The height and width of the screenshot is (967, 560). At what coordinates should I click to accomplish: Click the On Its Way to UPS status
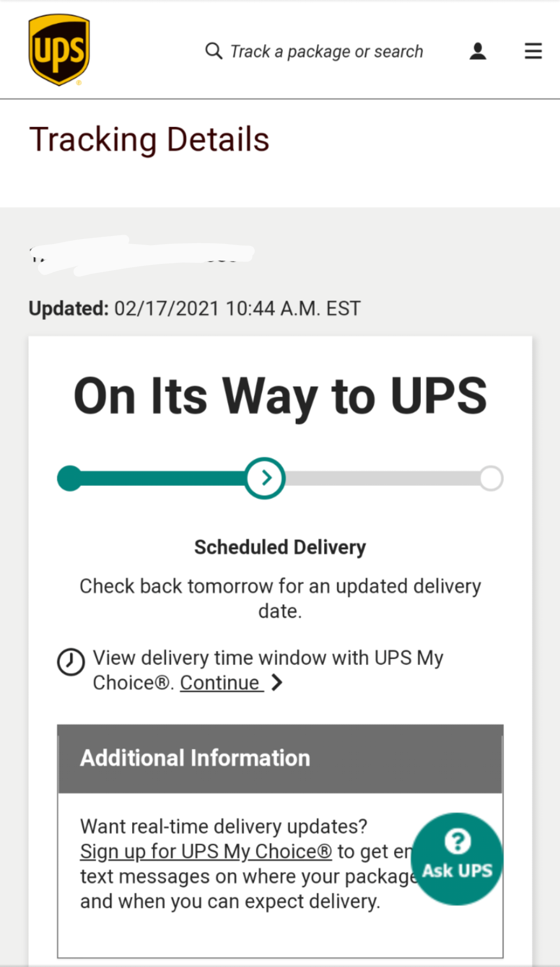point(280,396)
